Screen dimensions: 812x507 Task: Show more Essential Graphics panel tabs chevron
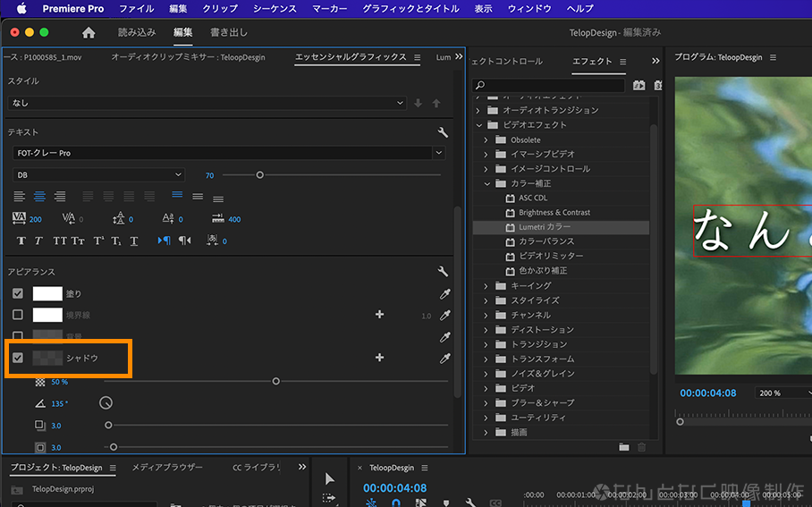pyautogui.click(x=459, y=56)
